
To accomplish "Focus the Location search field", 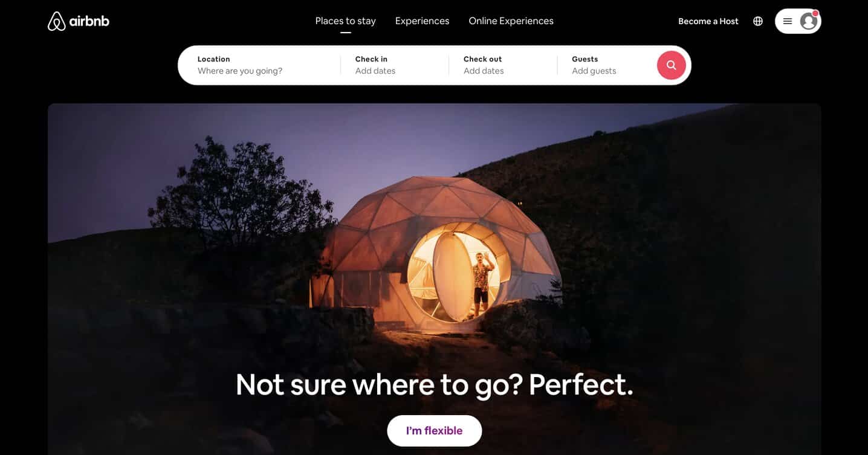I will pos(259,65).
